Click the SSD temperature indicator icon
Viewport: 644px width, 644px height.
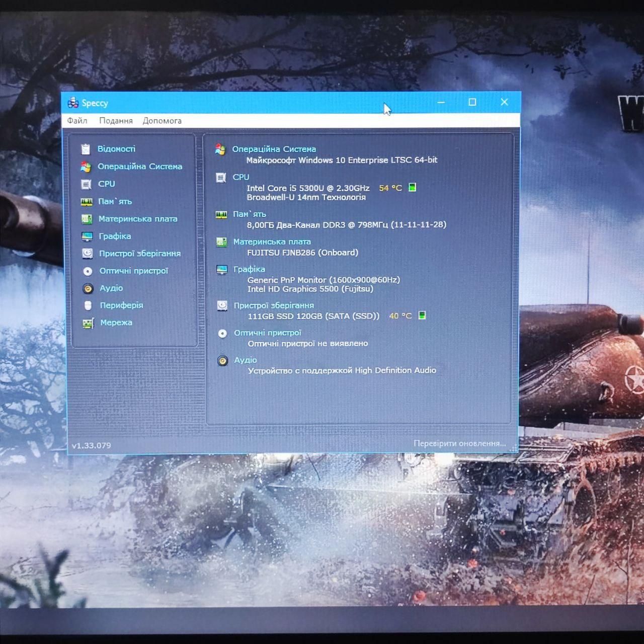422,315
